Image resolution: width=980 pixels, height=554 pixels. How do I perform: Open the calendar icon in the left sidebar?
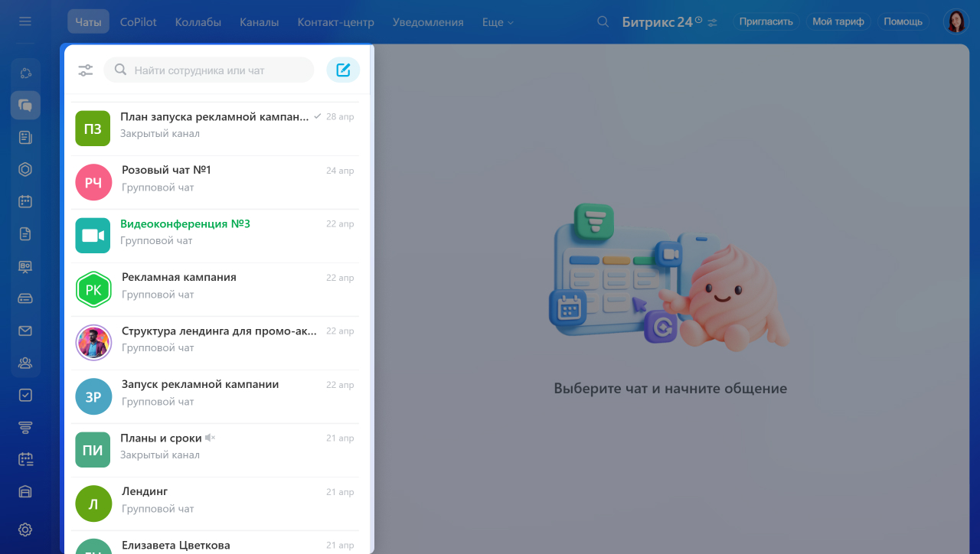tap(25, 202)
